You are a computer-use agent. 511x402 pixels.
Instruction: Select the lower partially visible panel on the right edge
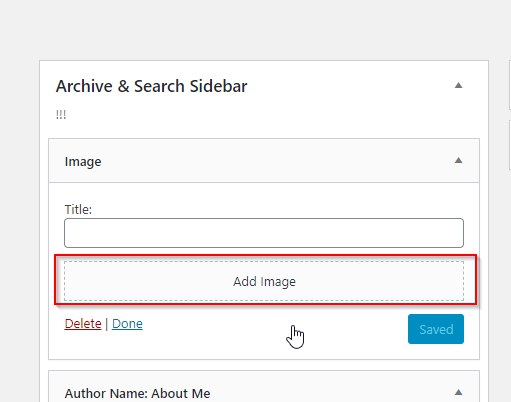[x=510, y=145]
